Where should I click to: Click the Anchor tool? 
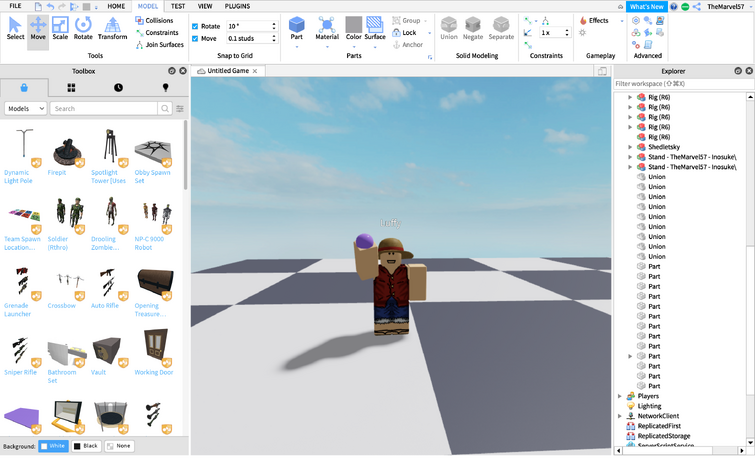[x=408, y=45]
